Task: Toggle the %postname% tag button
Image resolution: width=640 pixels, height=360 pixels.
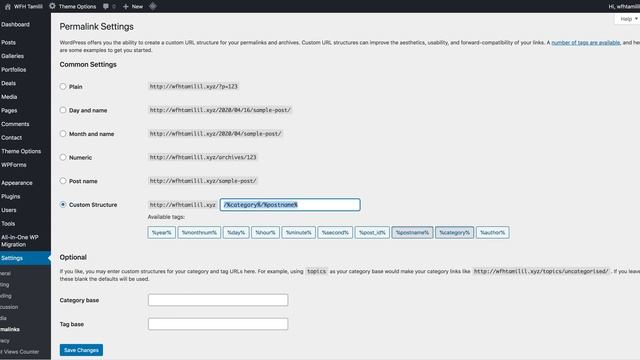Action: [412, 232]
